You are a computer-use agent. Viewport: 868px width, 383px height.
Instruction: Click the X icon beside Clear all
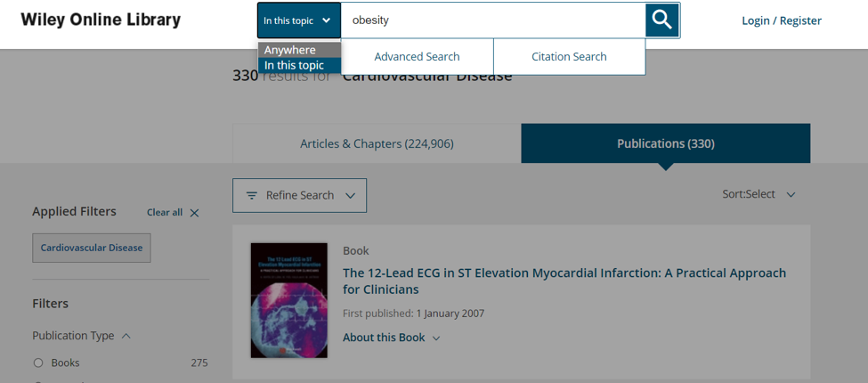194,213
